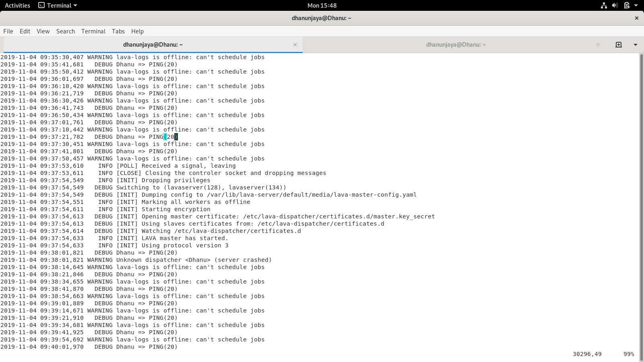
Task: Expand the system menu arrow
Action: click(636, 5)
